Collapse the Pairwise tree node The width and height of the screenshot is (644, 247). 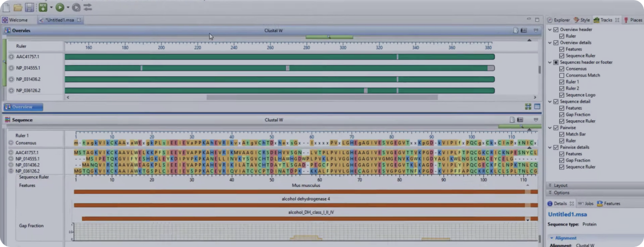click(x=550, y=128)
